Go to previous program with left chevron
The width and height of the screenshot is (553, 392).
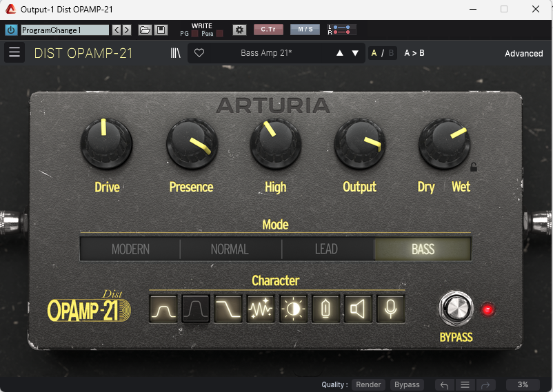tap(117, 30)
